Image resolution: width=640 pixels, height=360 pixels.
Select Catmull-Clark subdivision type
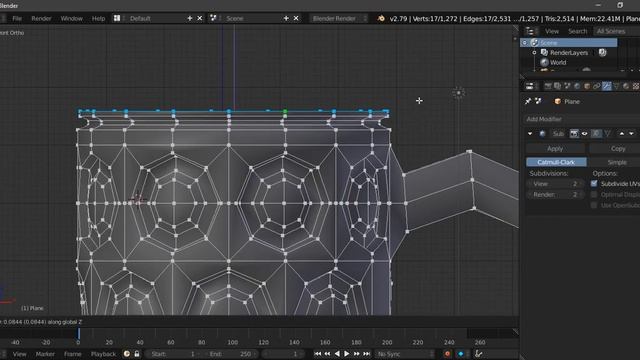tap(556, 162)
